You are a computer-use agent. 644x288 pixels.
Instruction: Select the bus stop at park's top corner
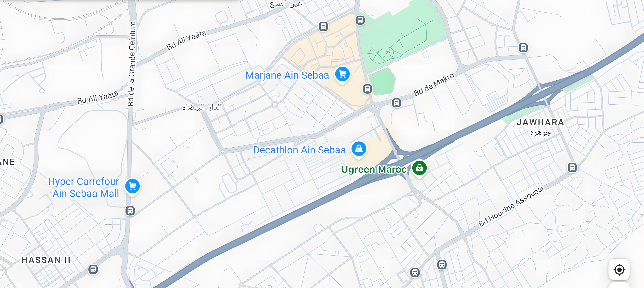[x=360, y=20]
